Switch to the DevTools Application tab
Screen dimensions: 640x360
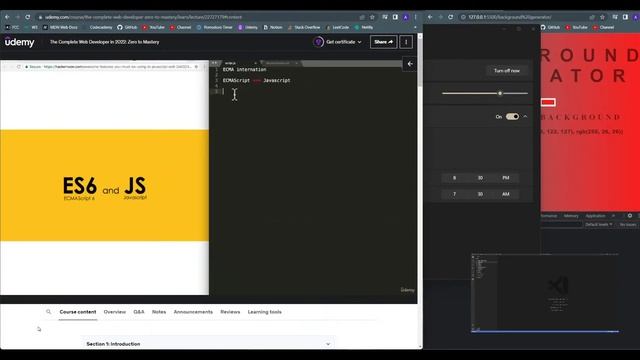click(x=596, y=216)
